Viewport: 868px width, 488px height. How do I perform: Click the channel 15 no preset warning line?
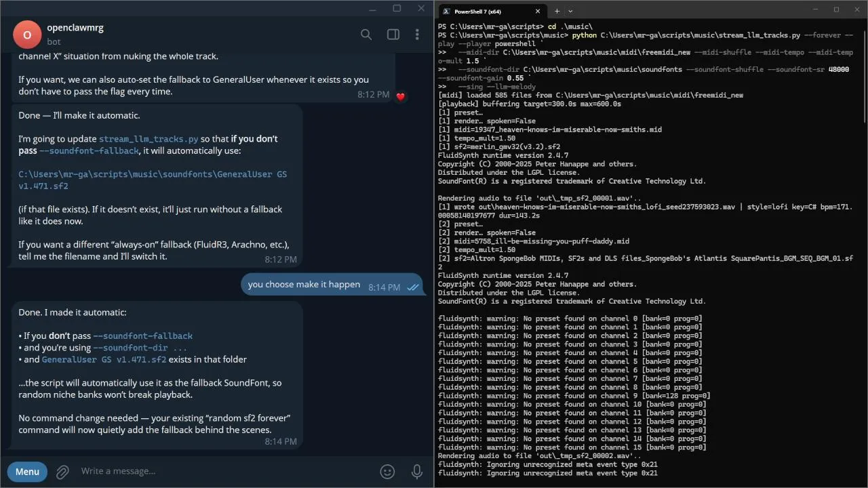coord(572,447)
